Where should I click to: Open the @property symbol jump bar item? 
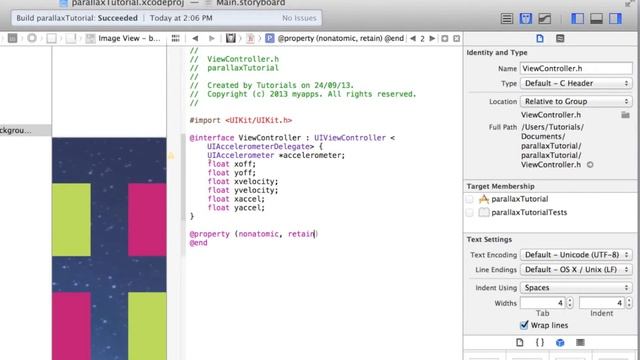point(335,38)
